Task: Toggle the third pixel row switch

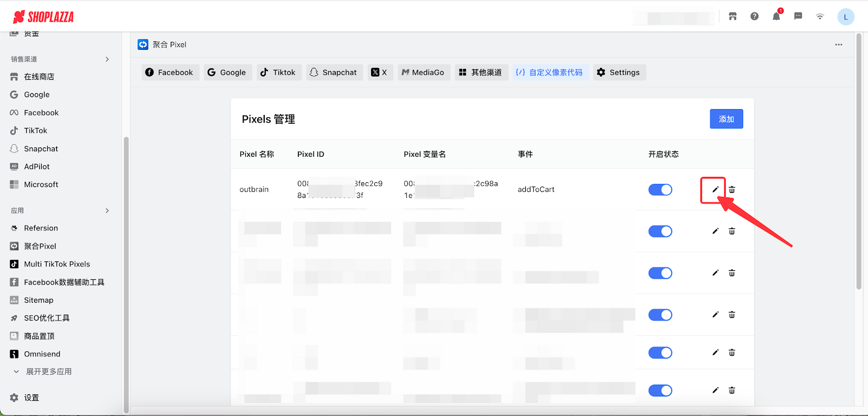Action: tap(660, 273)
